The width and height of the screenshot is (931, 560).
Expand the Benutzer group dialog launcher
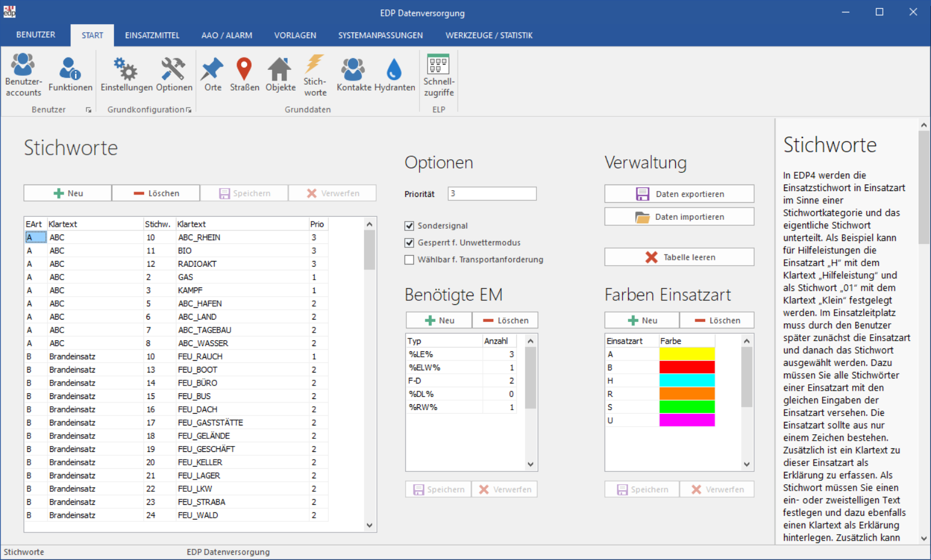pyautogui.click(x=88, y=110)
